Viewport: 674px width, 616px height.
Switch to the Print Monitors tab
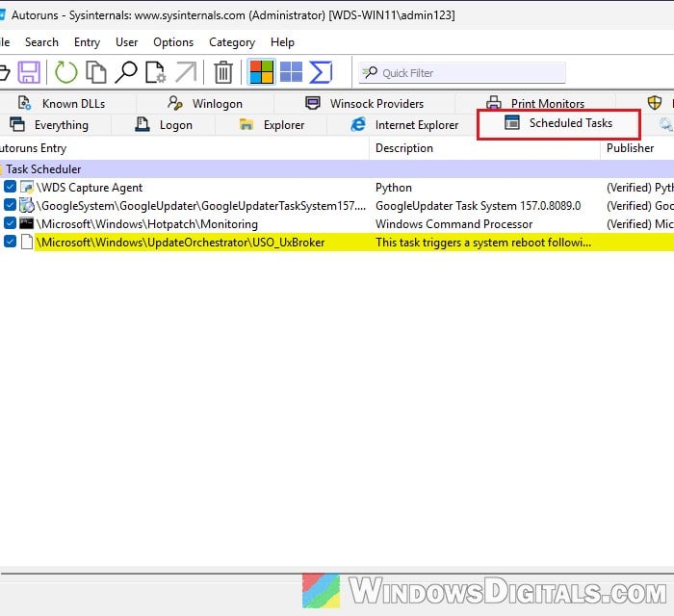(535, 104)
